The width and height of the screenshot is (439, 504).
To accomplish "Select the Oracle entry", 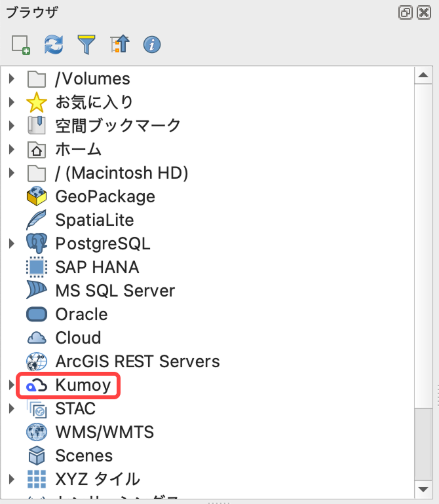I will (x=81, y=314).
